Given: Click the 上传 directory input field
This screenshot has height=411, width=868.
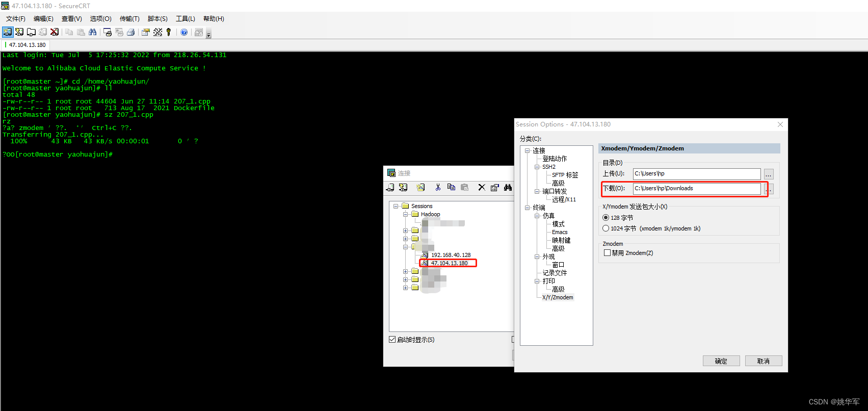Looking at the screenshot, I should click(697, 174).
